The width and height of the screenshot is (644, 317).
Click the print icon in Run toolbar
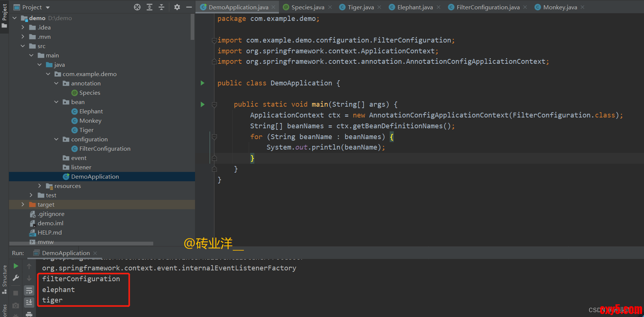pyautogui.click(x=29, y=314)
